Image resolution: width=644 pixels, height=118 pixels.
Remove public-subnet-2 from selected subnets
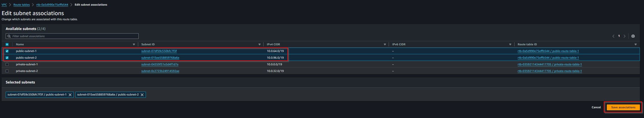click(142, 95)
